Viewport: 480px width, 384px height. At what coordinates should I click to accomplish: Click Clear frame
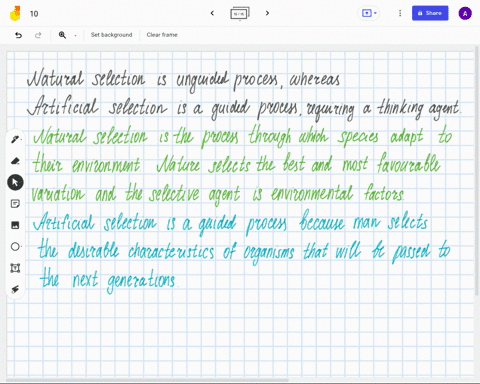(162, 35)
